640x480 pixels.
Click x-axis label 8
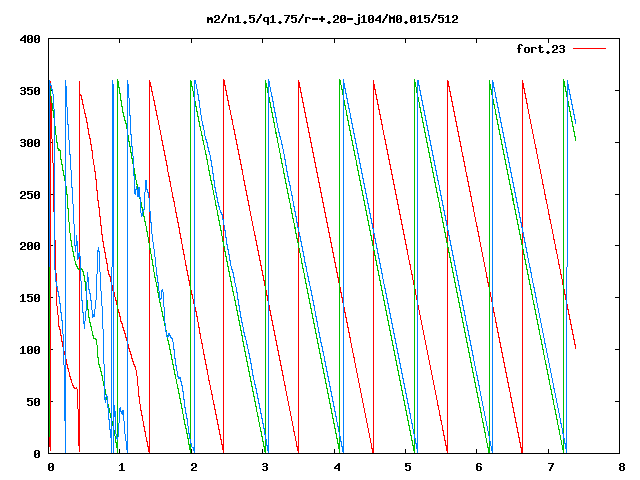coord(622,467)
